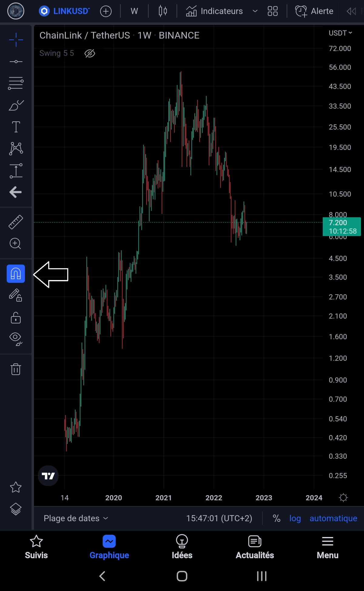This screenshot has height=591, width=364.
Task: Switch to the Actualités tab
Action: tap(255, 547)
